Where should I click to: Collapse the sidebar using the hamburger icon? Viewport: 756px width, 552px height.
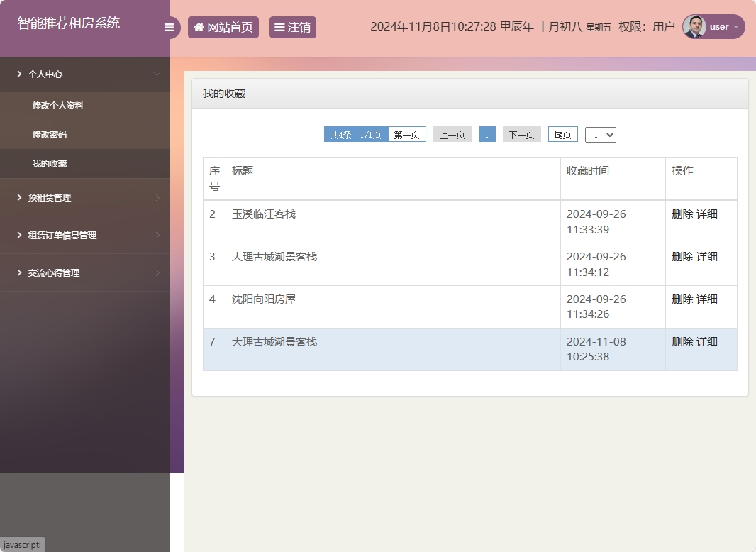point(169,26)
